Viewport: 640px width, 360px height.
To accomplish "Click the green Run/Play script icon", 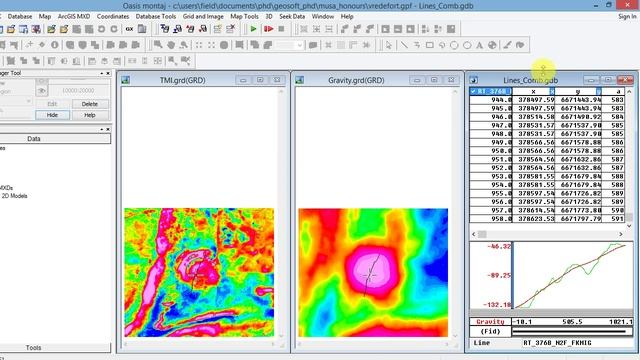I will coord(253,29).
